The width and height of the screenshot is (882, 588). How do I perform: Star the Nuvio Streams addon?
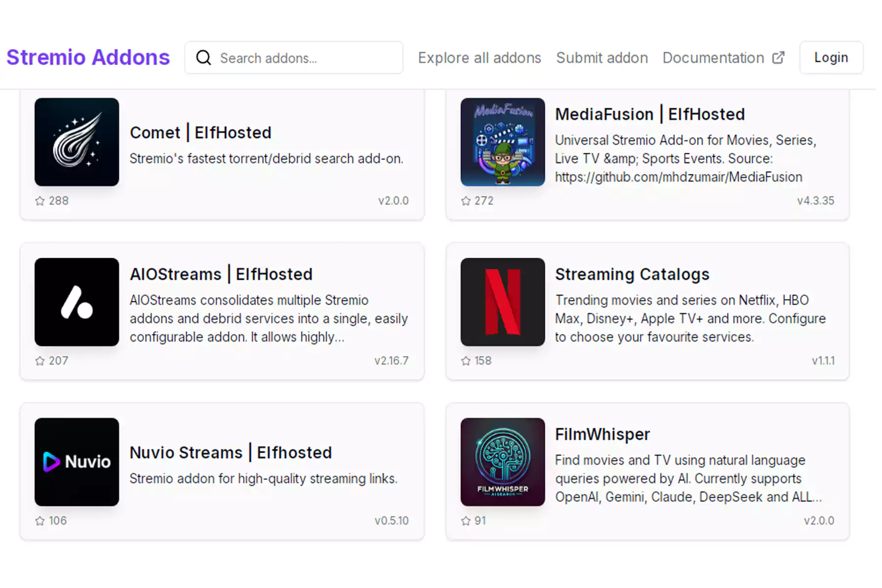40,521
